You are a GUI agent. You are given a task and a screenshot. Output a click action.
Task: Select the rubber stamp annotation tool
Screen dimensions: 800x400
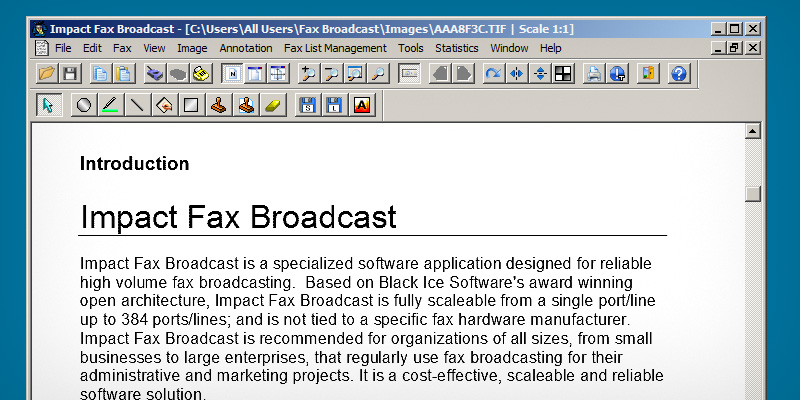click(x=218, y=105)
